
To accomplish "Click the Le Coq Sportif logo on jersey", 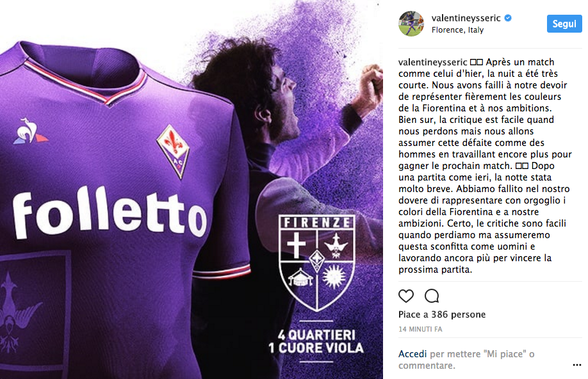I will tap(29, 131).
